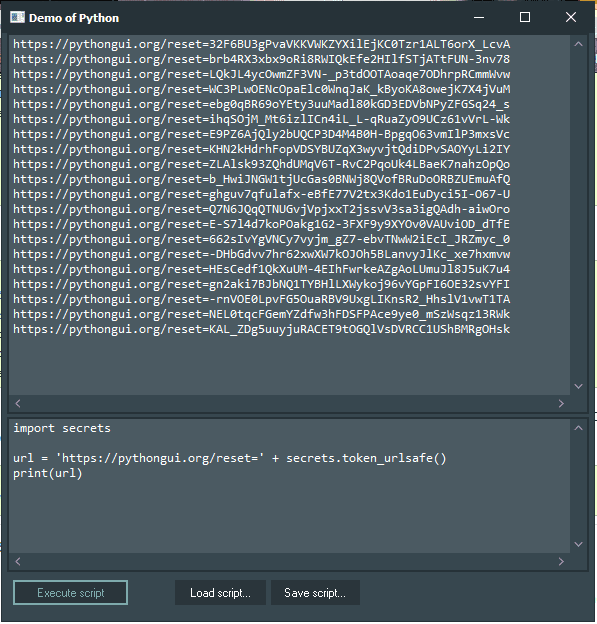Click the Execute script button
The width and height of the screenshot is (597, 624).
click(70, 593)
